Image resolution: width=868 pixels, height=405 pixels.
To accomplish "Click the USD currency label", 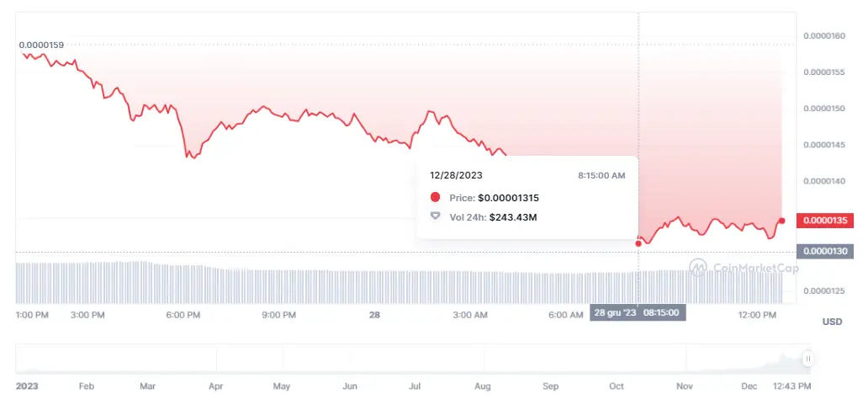I will pyautogui.click(x=832, y=322).
